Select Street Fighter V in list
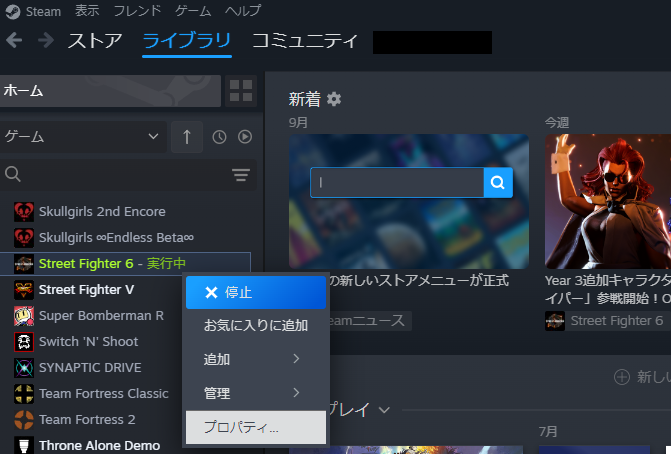The height and width of the screenshot is (454, 671). (x=86, y=290)
